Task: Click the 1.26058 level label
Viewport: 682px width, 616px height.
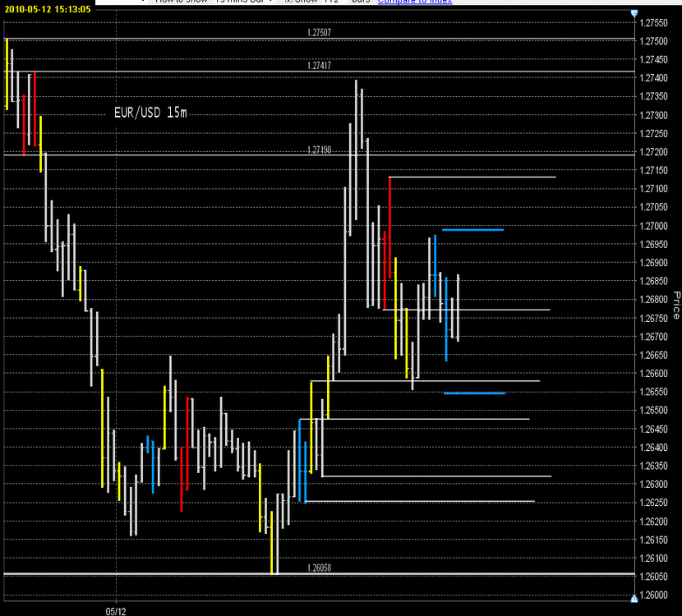Action: (319, 568)
